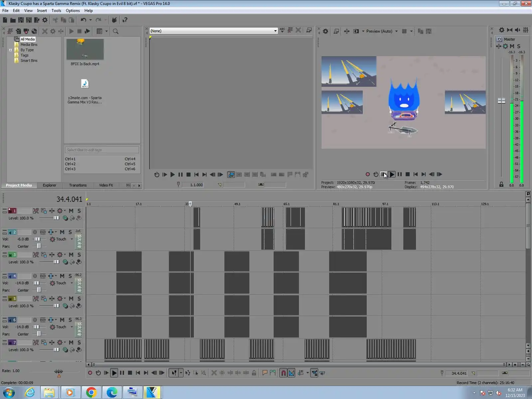Go to start in timeline transport
This screenshot has height=399, width=532.
(138, 373)
